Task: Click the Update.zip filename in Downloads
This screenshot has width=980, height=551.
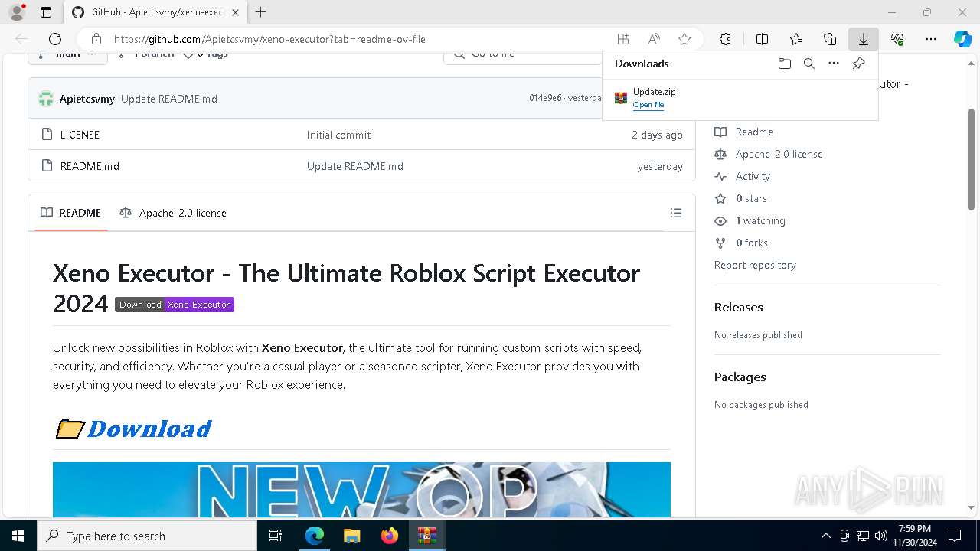Action: point(654,92)
